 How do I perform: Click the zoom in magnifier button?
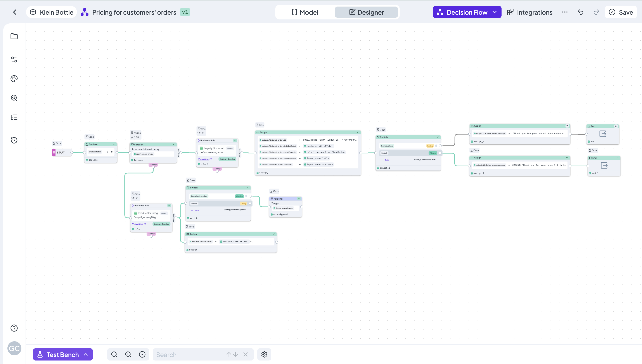pos(128,354)
